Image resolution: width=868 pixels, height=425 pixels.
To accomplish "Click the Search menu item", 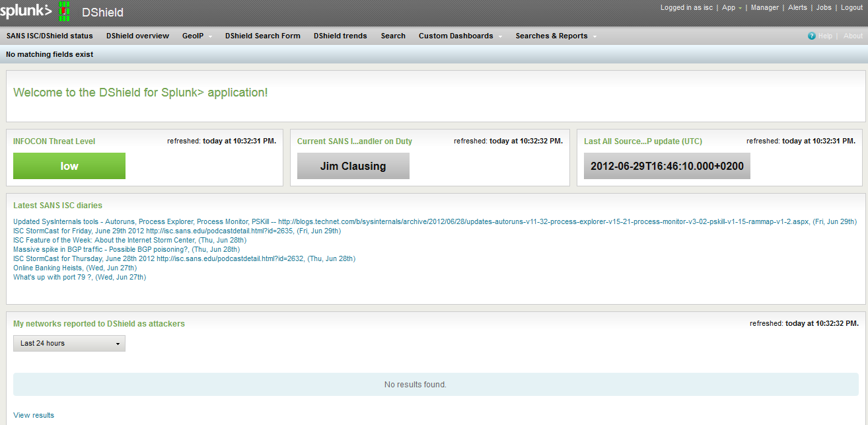I will 393,36.
